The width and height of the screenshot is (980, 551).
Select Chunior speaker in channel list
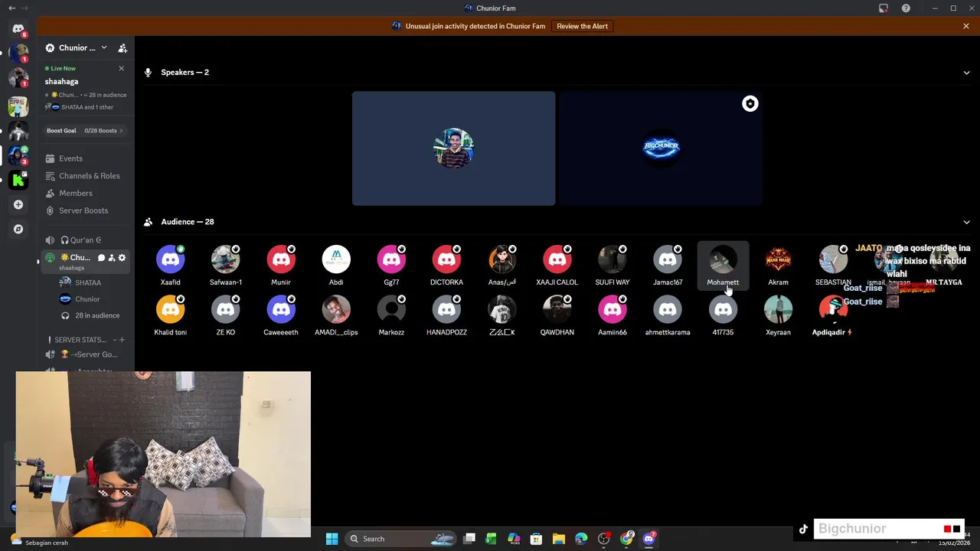tap(87, 299)
